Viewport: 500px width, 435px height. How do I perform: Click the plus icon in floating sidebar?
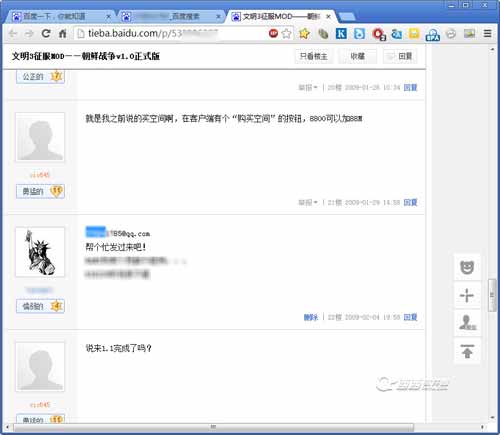(467, 295)
